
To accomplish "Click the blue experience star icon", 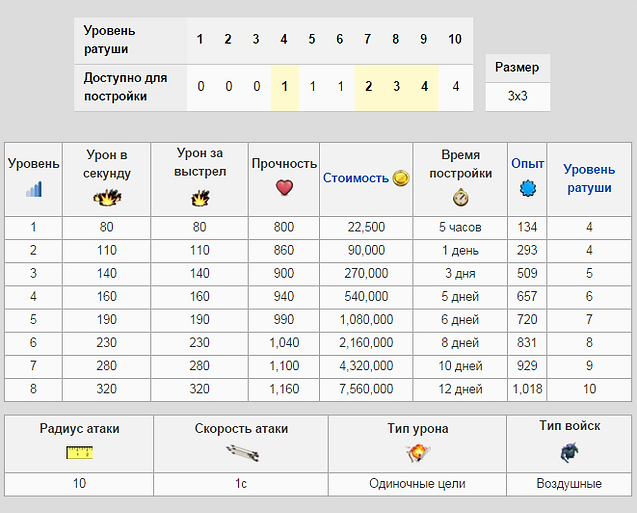I will (x=528, y=188).
